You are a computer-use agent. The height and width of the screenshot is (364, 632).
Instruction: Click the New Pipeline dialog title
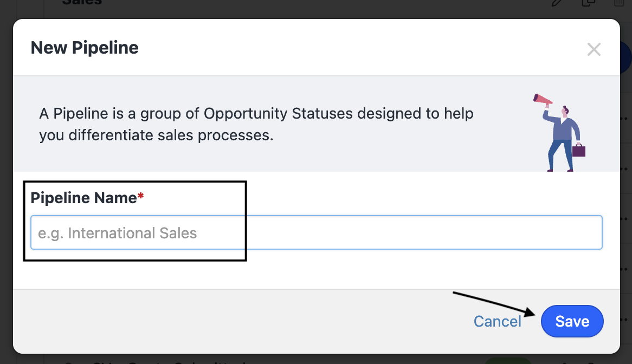(x=85, y=48)
